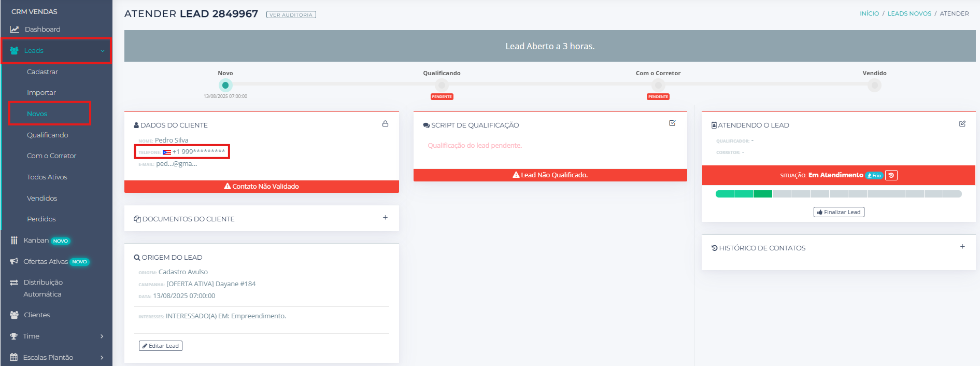Click the history icon next to Frio badge
This screenshot has width=980, height=366.
click(891, 175)
